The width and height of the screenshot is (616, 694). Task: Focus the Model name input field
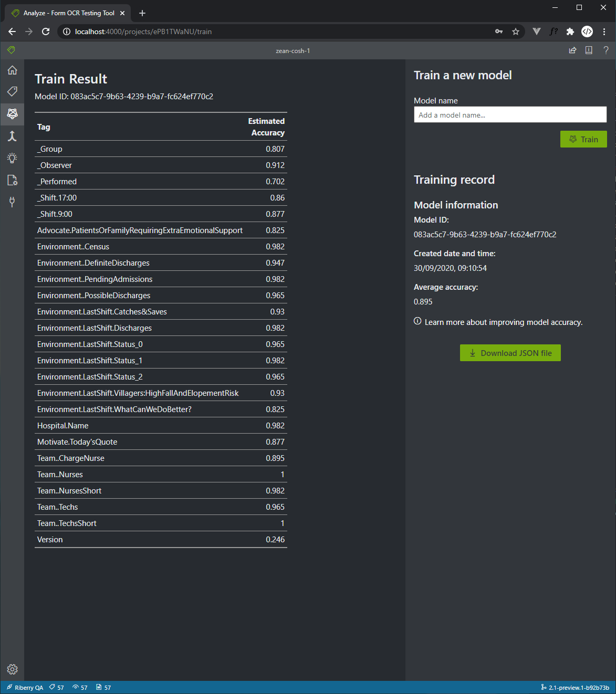pos(510,115)
